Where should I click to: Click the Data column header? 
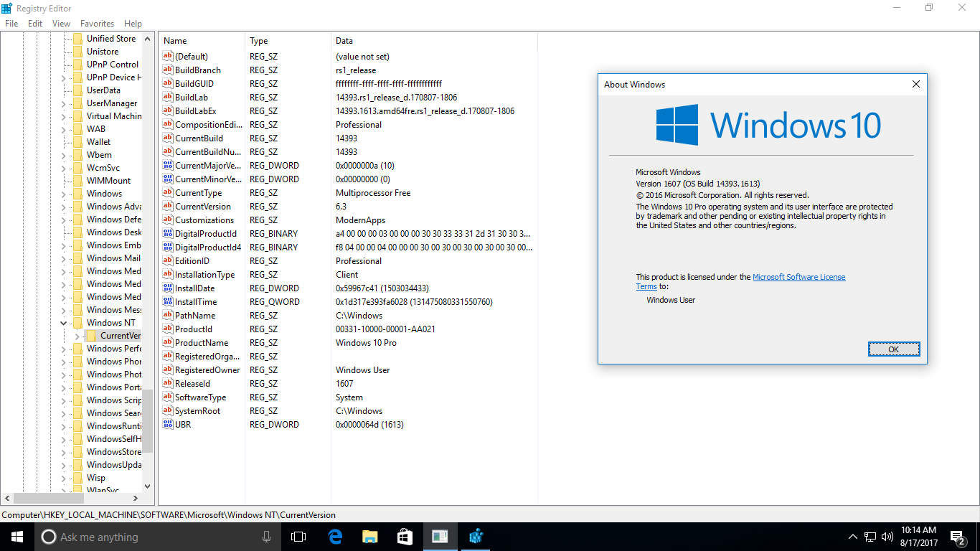point(434,41)
